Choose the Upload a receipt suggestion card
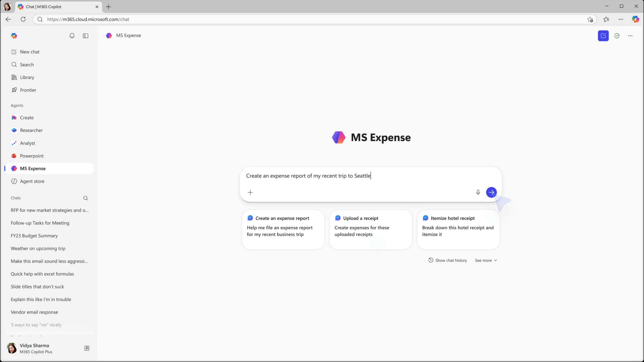 [x=371, y=229]
